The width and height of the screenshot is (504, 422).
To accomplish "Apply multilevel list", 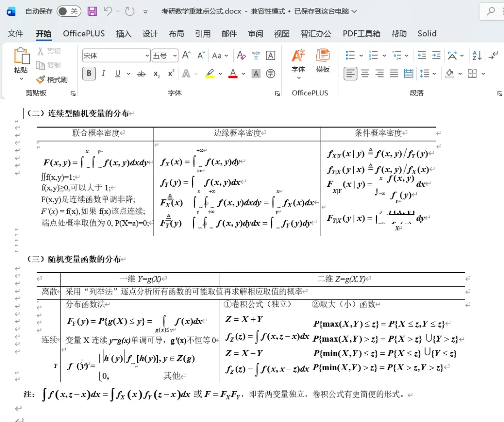I will pyautogui.click(x=397, y=56).
